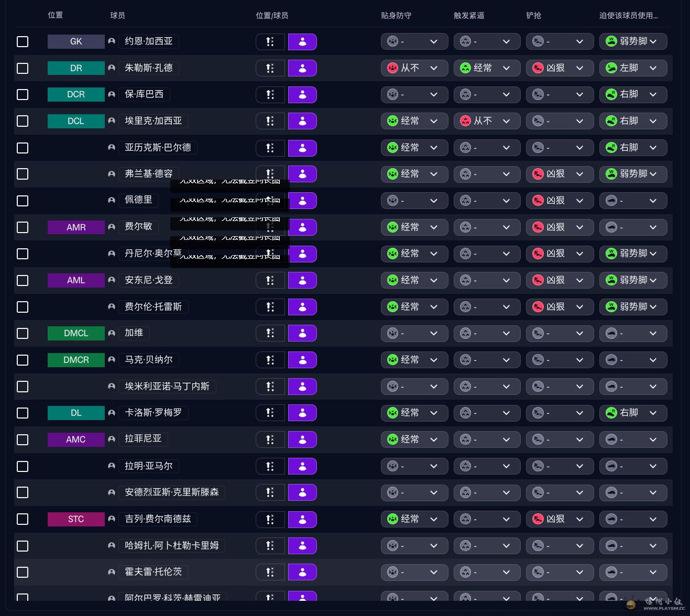The width and height of the screenshot is (690, 616).
Task: Select the checkbox for 拉菲尼亚
Action: point(23,439)
